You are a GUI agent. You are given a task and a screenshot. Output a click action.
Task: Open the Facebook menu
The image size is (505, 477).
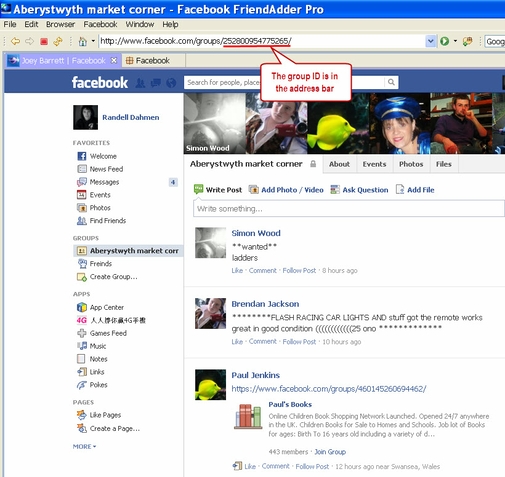pyautogui.click(x=100, y=24)
